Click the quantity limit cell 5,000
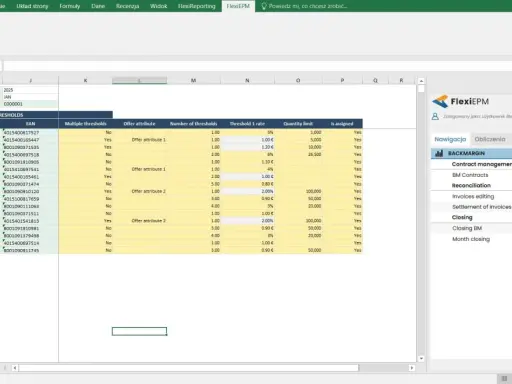 point(298,140)
